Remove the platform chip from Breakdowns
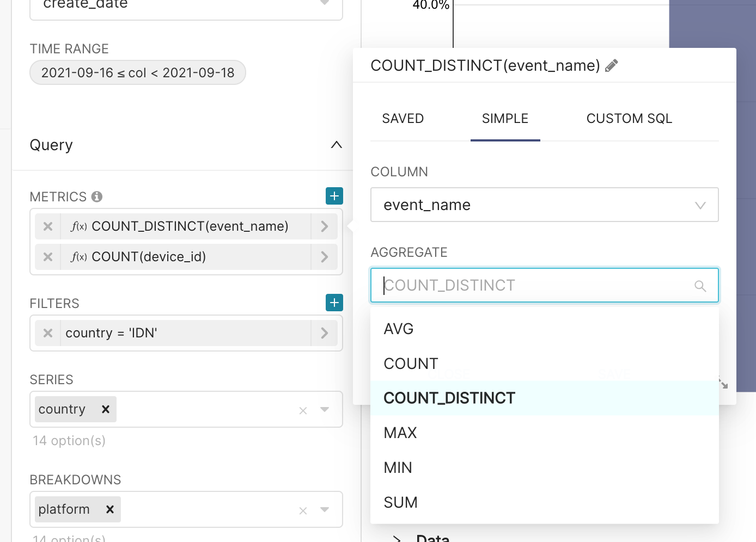 (109, 509)
